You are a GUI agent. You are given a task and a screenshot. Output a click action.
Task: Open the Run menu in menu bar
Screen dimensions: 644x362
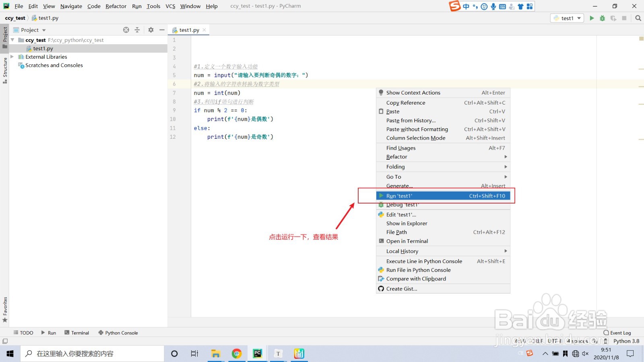click(x=137, y=6)
